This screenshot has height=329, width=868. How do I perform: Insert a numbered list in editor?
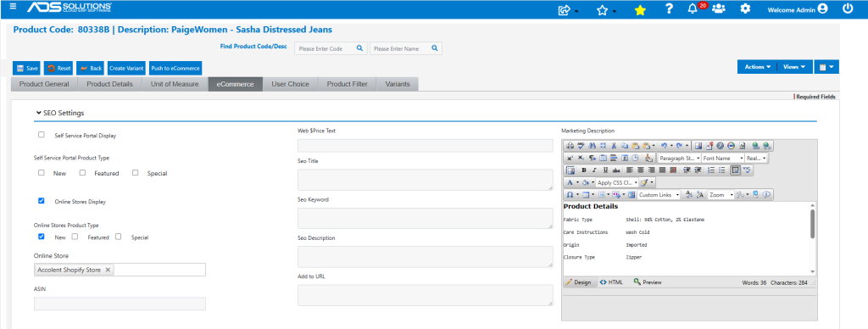point(711,170)
